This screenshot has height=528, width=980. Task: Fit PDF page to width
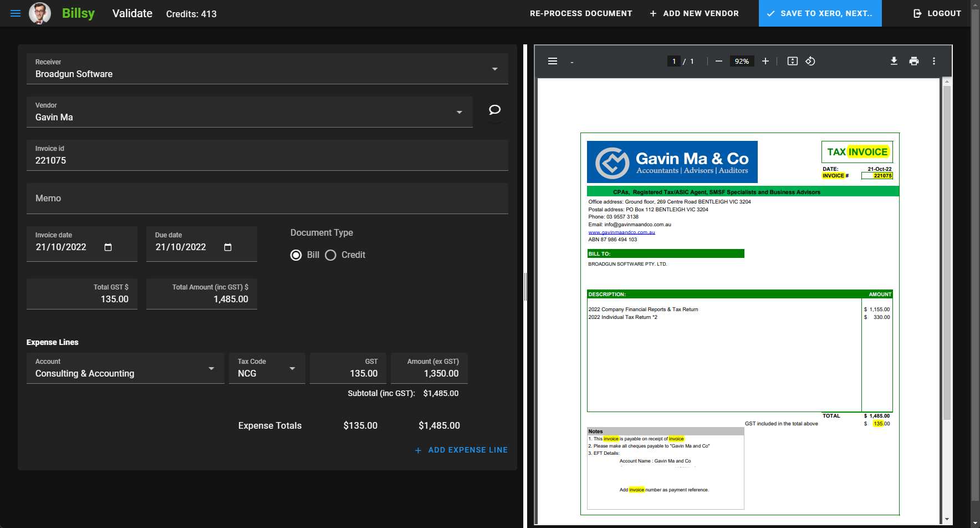[793, 61]
